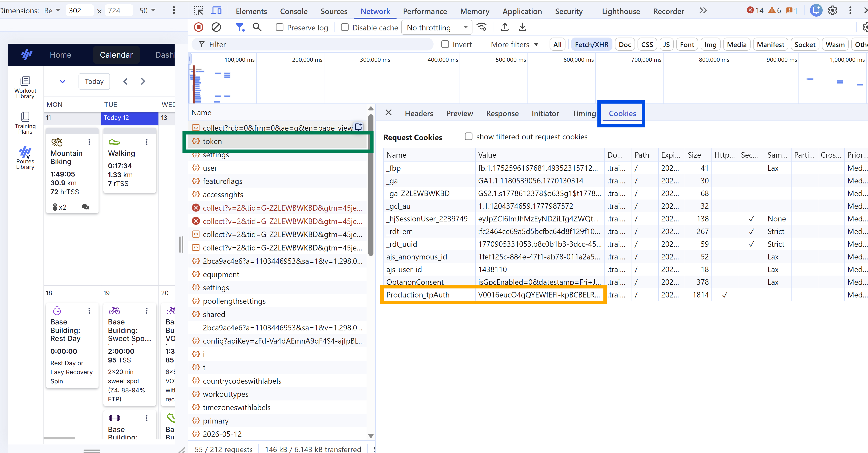Export HAR file download icon
Image resolution: width=868 pixels, height=453 pixels.
[x=522, y=27]
